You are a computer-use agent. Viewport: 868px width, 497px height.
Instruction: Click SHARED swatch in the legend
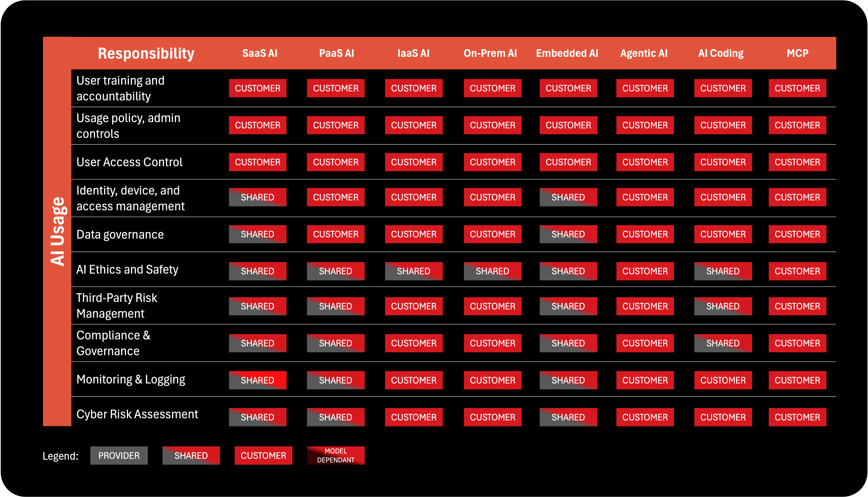tap(191, 455)
